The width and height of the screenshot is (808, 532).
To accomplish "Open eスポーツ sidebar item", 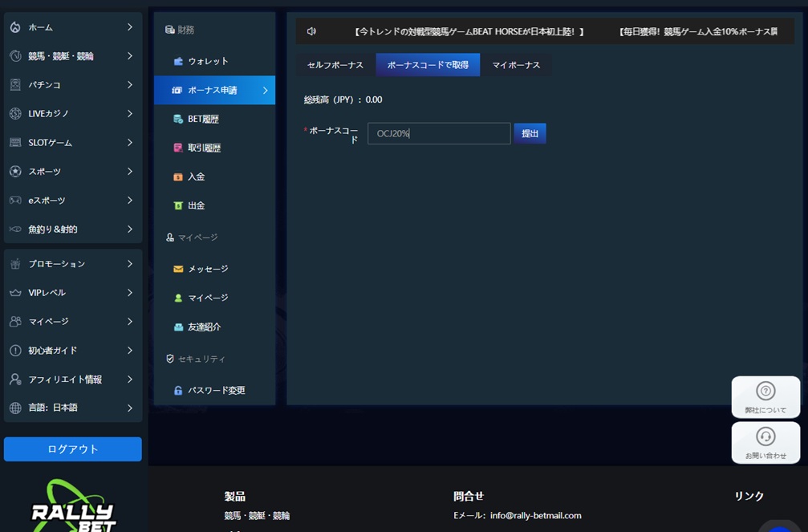I will 73,201.
